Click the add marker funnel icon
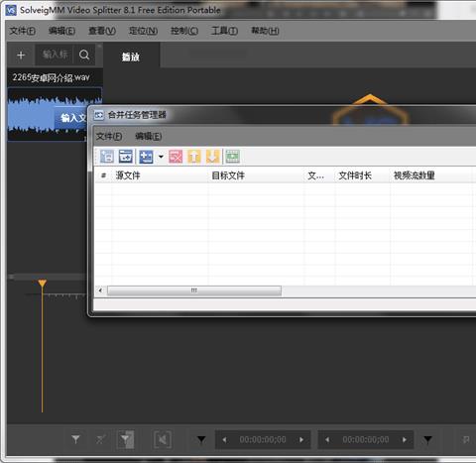This screenshot has height=463, width=476. coord(75,439)
